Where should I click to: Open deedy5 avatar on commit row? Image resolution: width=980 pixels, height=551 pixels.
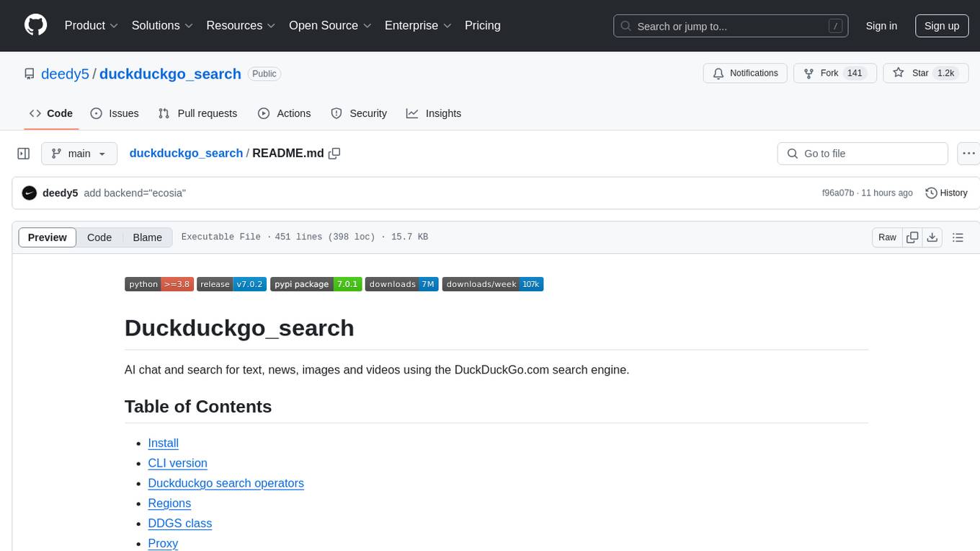pos(30,193)
